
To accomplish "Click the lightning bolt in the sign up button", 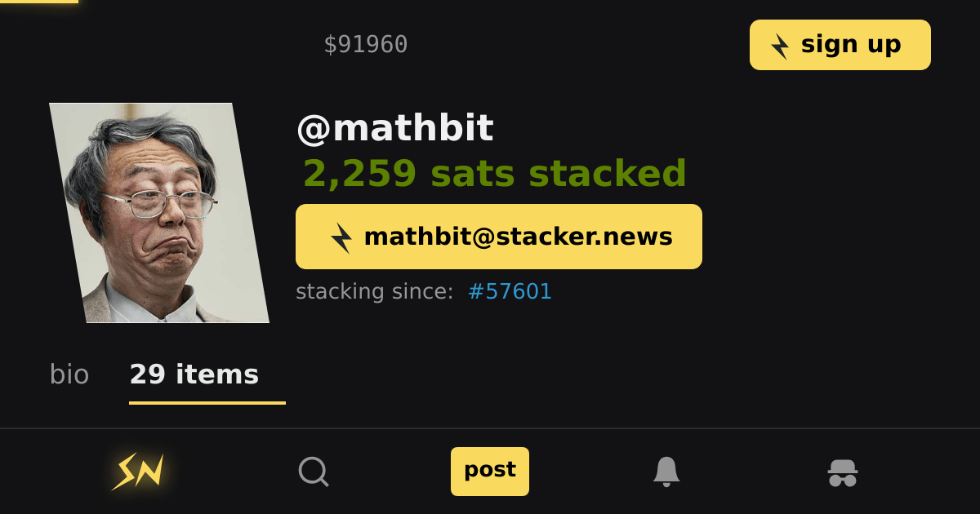I will tap(781, 46).
